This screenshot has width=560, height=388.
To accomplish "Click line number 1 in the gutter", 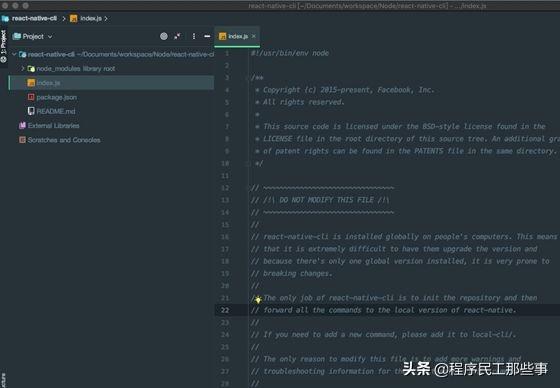I will pyautogui.click(x=227, y=53).
